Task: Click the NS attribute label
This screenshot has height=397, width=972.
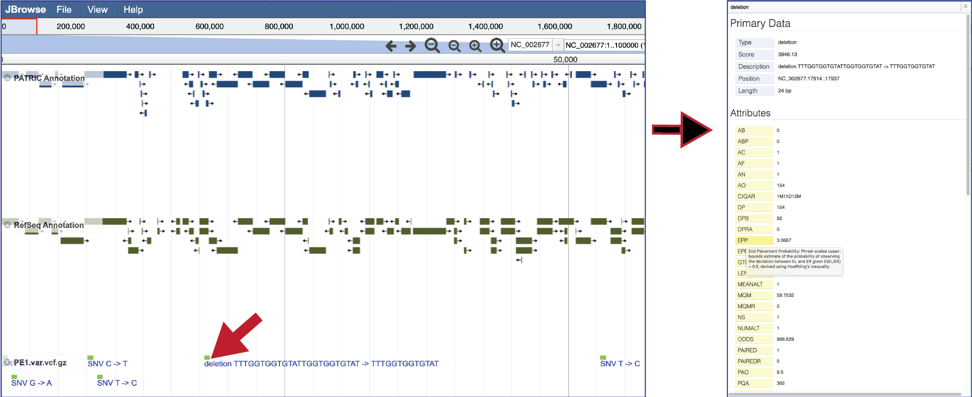Action: pos(754,317)
